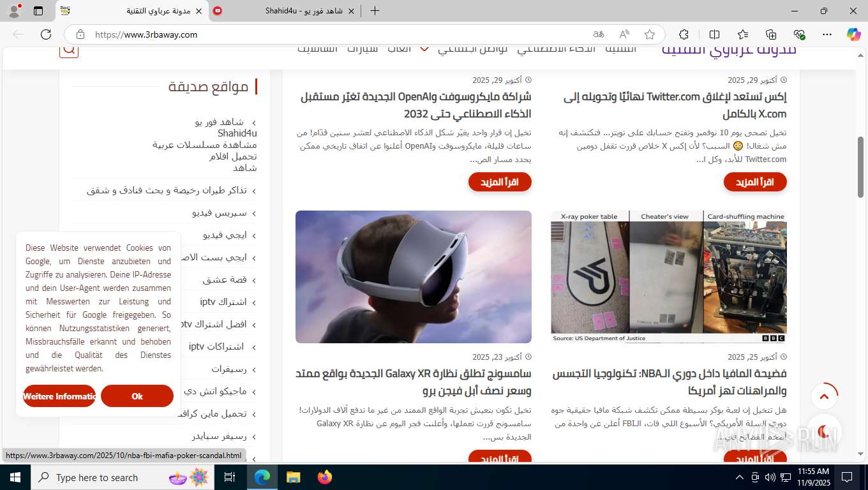Image resolution: width=868 pixels, height=490 pixels.
Task: Activate the Read aloud icon
Action: pos(624,34)
